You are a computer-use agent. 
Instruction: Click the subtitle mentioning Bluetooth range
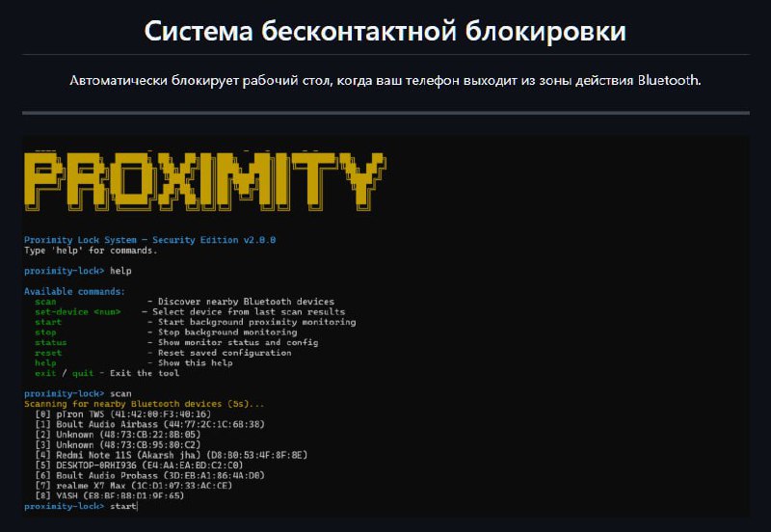tap(385, 80)
